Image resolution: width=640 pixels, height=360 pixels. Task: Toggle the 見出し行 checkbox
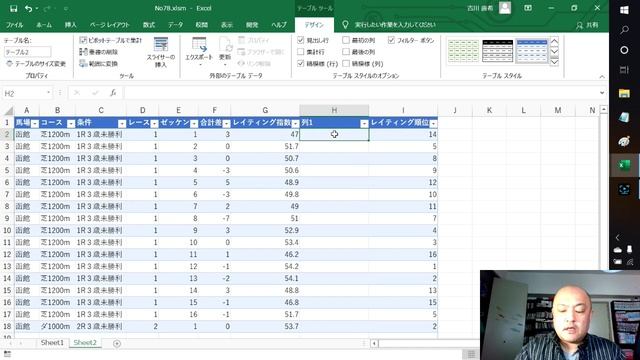[301, 40]
